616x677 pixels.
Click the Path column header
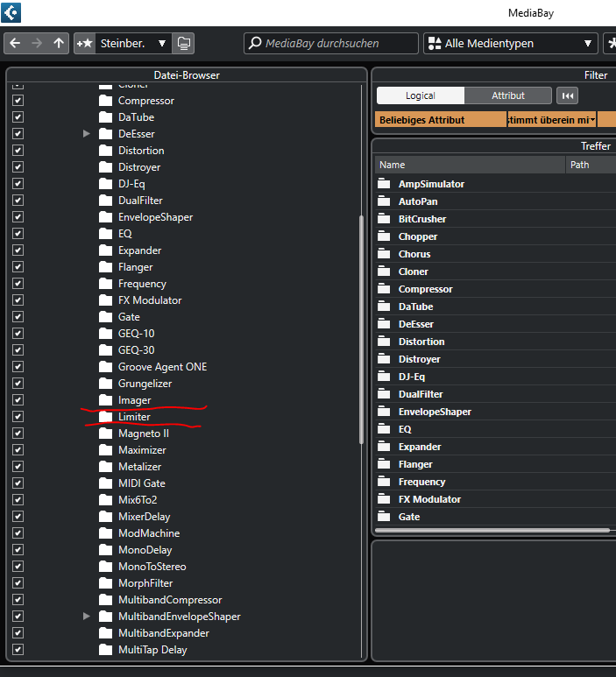pyautogui.click(x=589, y=165)
